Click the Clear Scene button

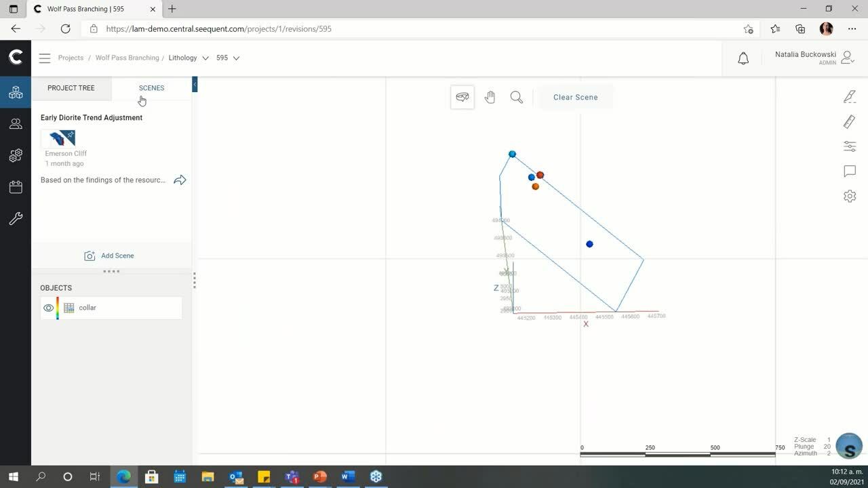tap(575, 98)
